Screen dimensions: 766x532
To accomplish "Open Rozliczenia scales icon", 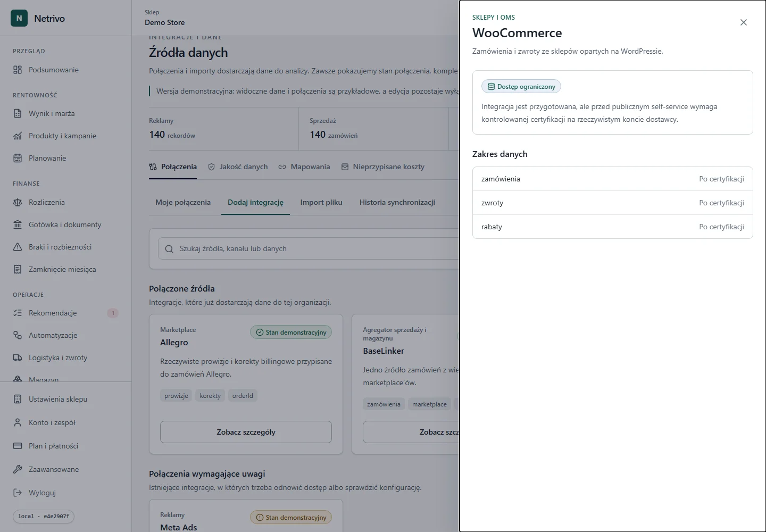I will pyautogui.click(x=18, y=202).
